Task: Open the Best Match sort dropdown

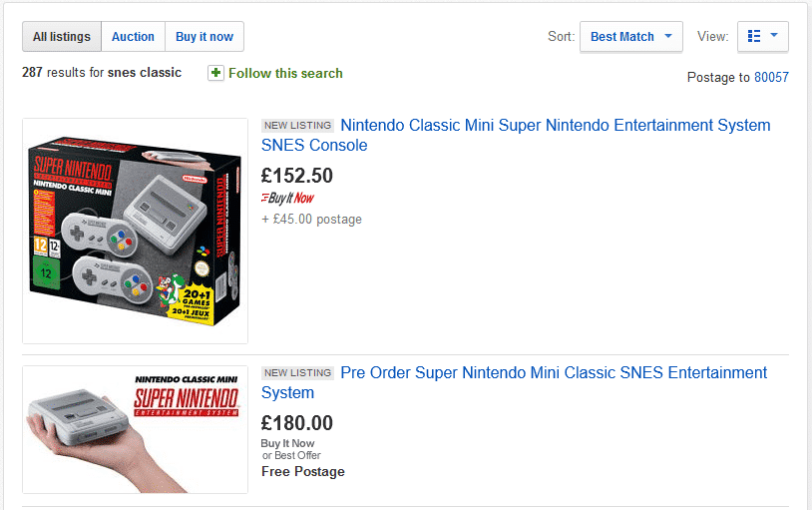Action: click(631, 37)
